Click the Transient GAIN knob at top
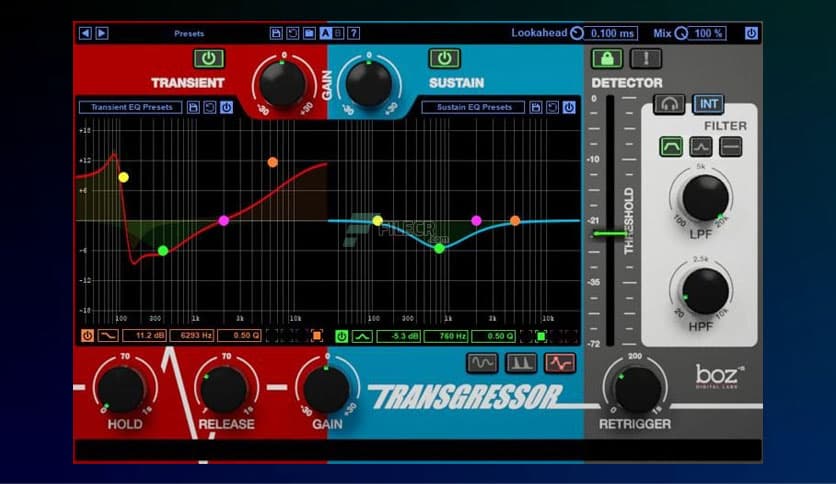This screenshot has height=484, width=836. 282,84
